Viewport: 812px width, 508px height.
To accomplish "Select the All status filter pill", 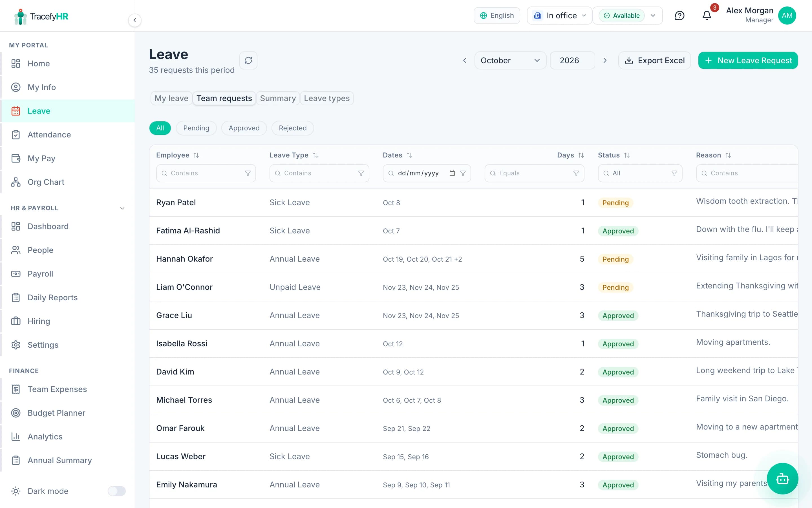I will (x=160, y=128).
